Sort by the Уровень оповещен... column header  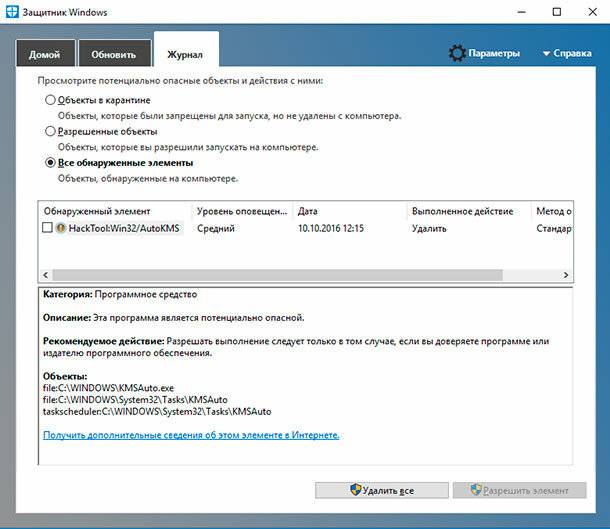(x=242, y=211)
